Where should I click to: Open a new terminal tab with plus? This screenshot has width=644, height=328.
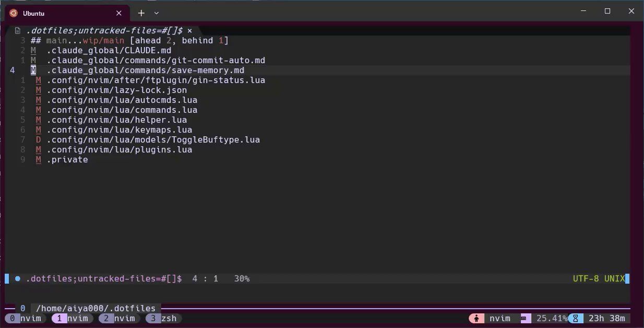pyautogui.click(x=141, y=13)
